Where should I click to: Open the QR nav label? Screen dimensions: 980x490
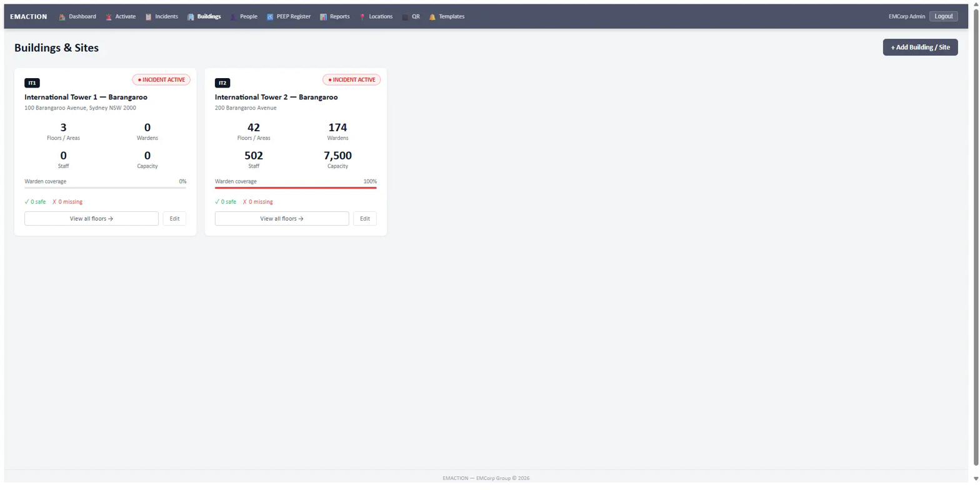click(x=416, y=17)
